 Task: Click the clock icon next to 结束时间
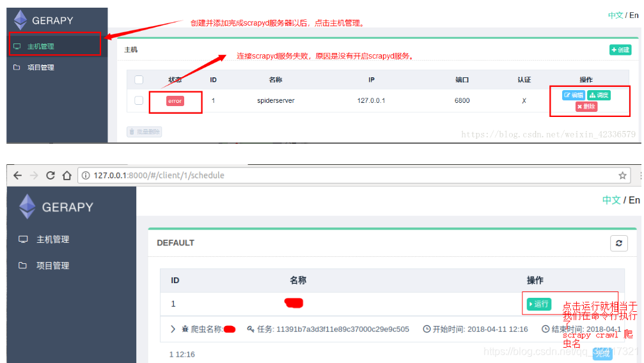coord(546,329)
